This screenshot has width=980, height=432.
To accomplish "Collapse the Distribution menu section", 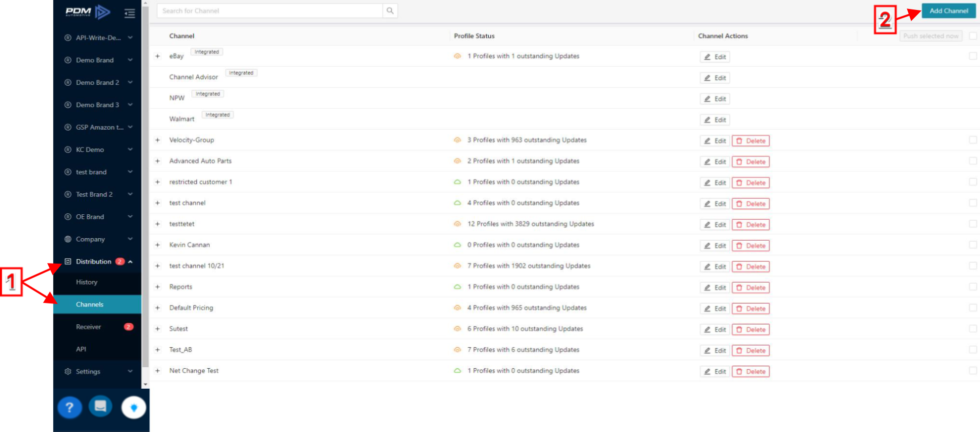I will point(131,262).
